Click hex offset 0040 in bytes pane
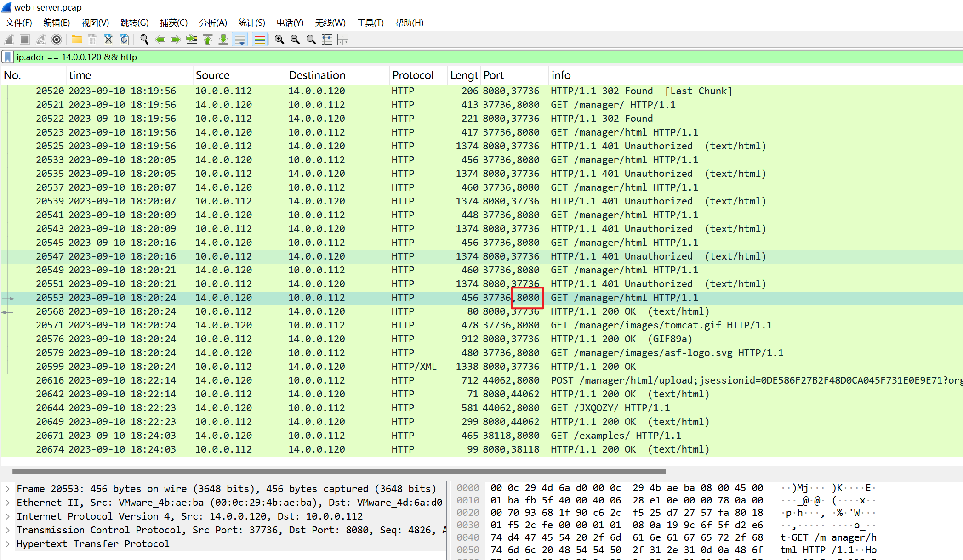The height and width of the screenshot is (560, 963). (468, 537)
